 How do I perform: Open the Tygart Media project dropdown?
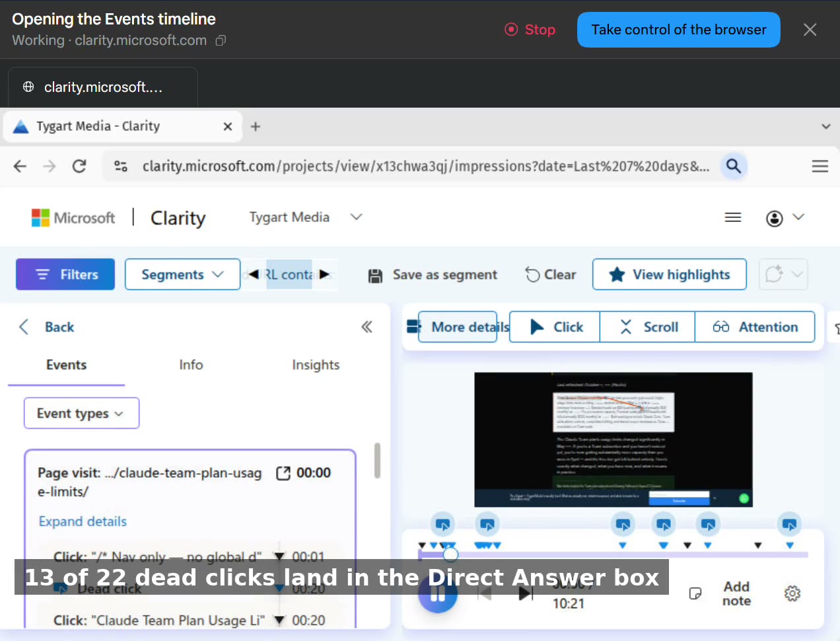[306, 217]
